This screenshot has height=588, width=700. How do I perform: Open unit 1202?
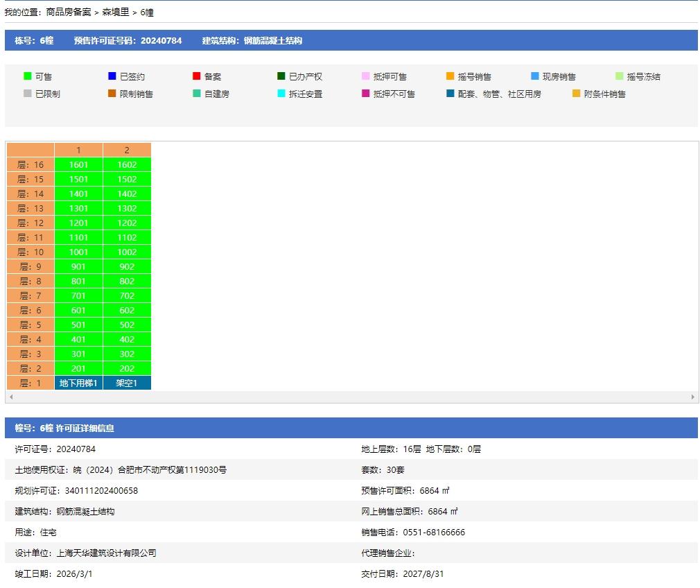pos(128,223)
